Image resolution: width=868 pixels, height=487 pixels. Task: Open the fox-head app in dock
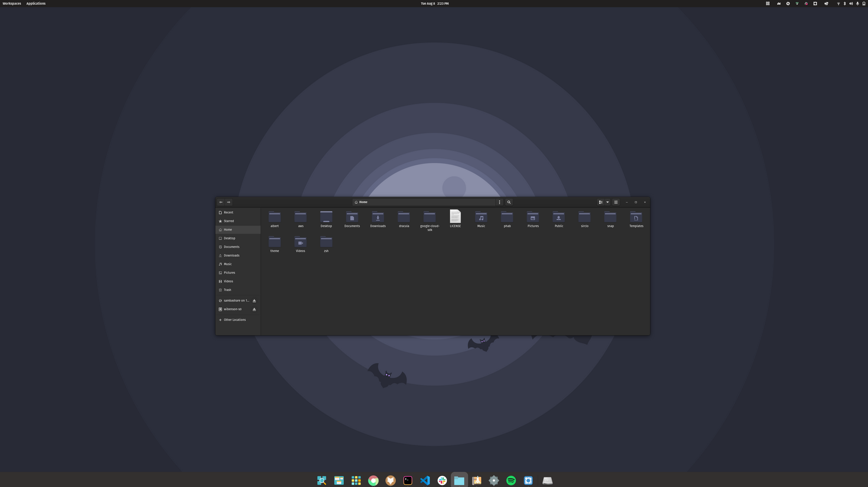click(391, 480)
